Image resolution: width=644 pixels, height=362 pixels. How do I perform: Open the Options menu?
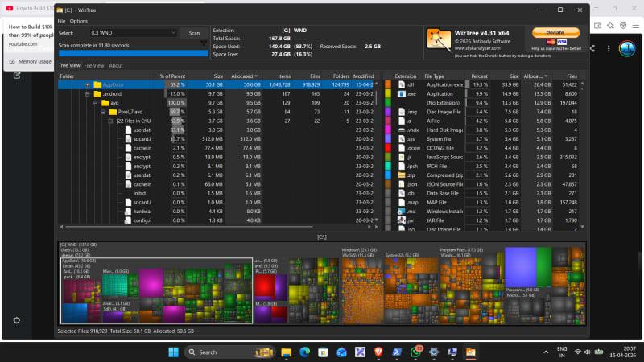tap(78, 21)
